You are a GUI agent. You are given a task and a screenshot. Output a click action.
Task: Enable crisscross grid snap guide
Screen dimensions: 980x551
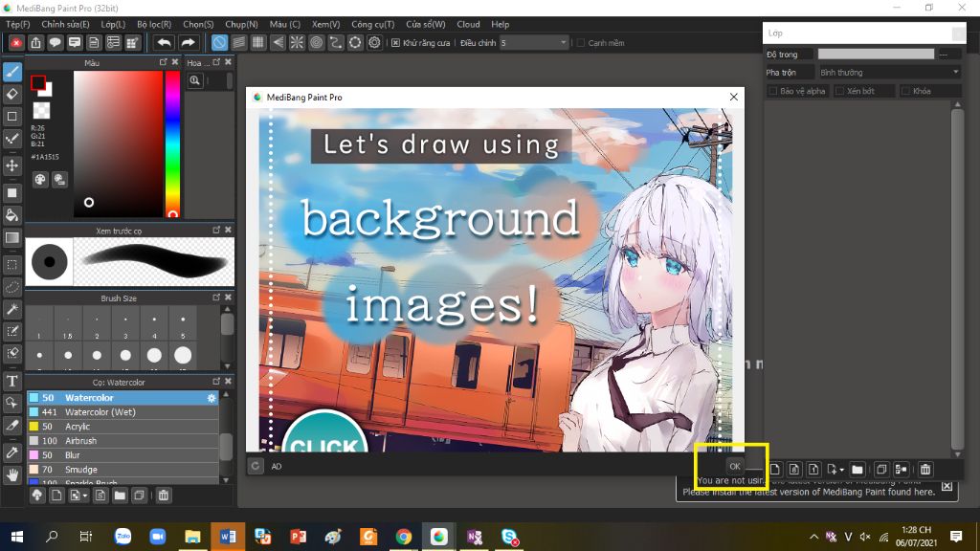point(258,42)
